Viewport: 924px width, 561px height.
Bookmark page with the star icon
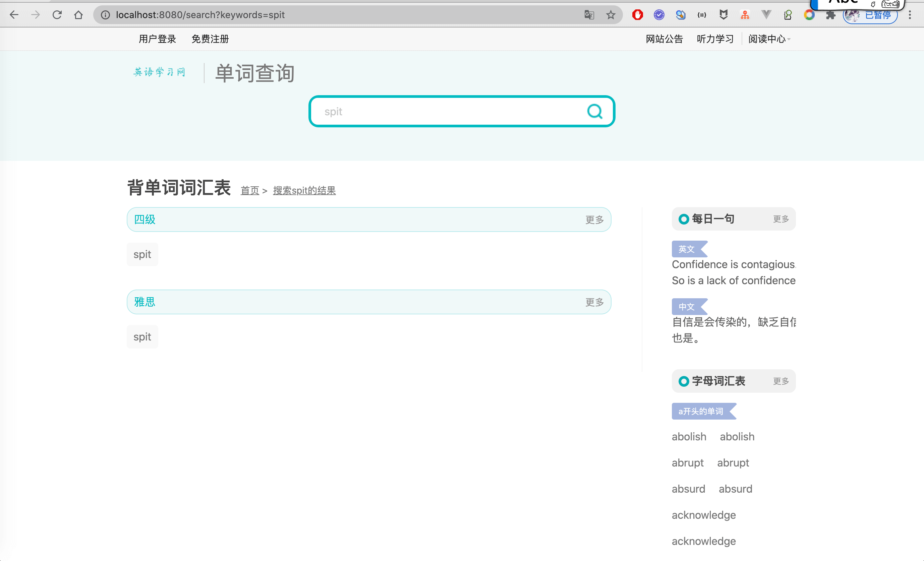pyautogui.click(x=611, y=15)
